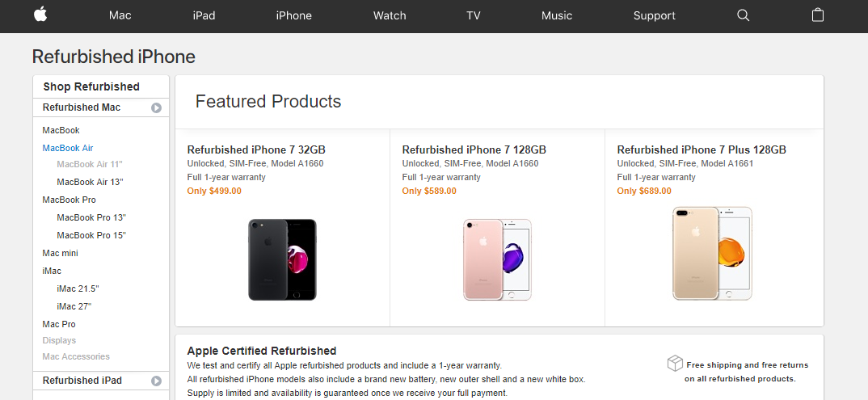Expand Refurbished Mac arrow icon
The width and height of the screenshot is (868, 400).
coord(156,108)
